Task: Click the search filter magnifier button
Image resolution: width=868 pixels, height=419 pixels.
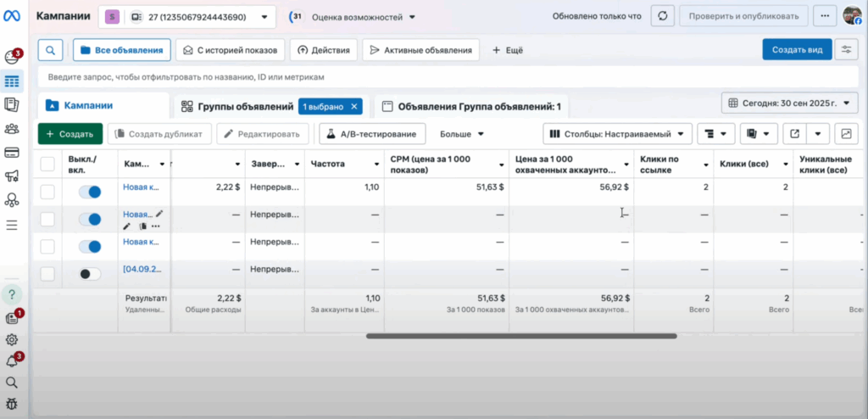Action: (50, 50)
